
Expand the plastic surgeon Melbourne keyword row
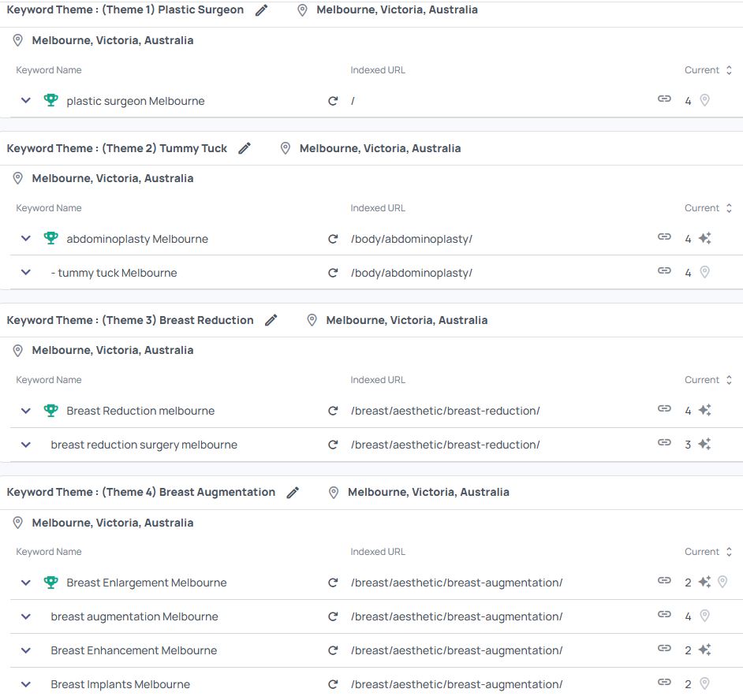pyautogui.click(x=26, y=101)
